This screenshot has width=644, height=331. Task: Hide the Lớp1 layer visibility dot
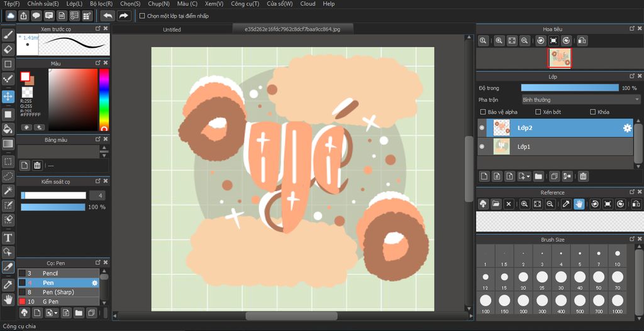click(482, 146)
